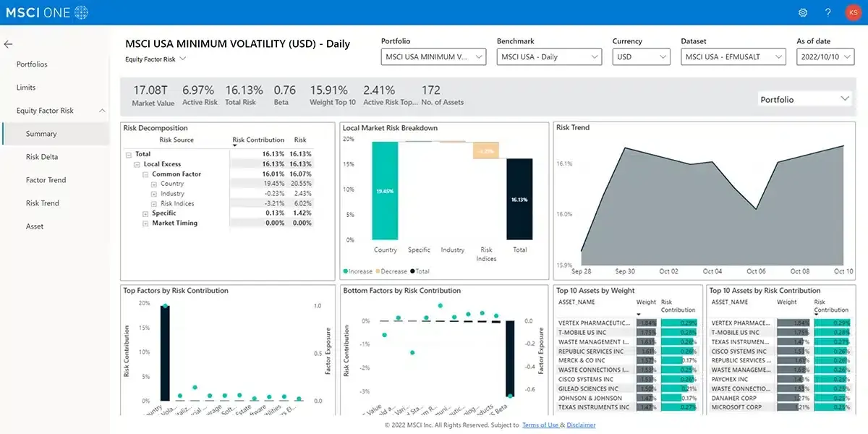Image resolution: width=868 pixels, height=434 pixels.
Task: Open the Terms of Use link
Action: (x=540, y=425)
